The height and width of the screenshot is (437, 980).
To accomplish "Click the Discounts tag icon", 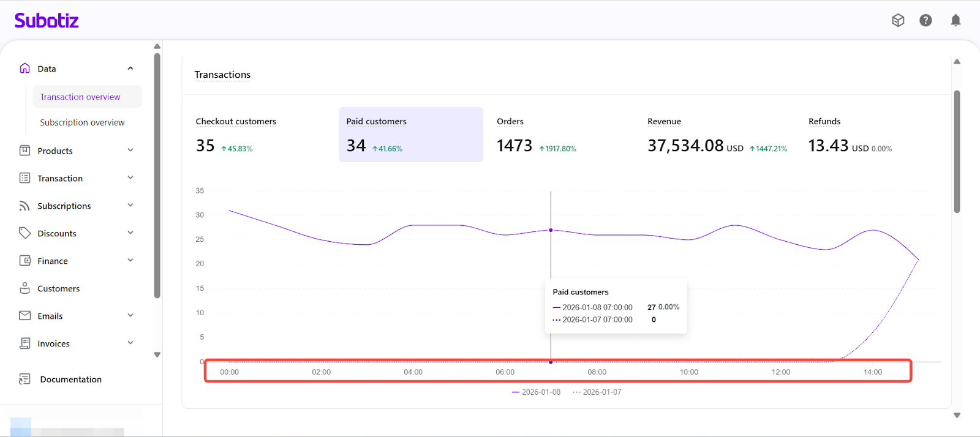I will click(24, 233).
